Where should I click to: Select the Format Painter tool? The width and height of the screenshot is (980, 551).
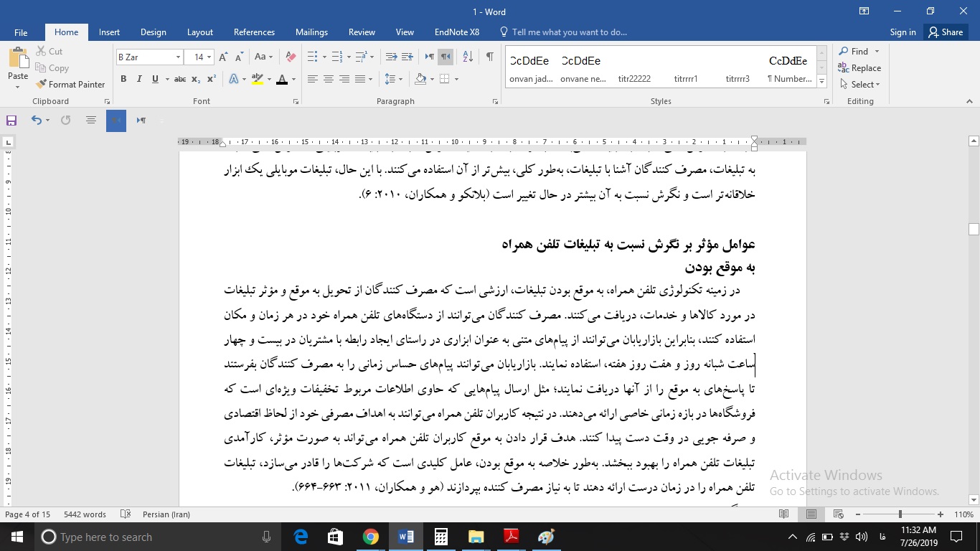coord(70,84)
